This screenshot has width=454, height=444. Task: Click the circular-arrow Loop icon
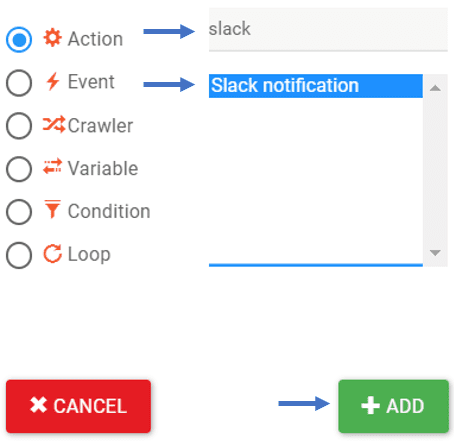52,254
